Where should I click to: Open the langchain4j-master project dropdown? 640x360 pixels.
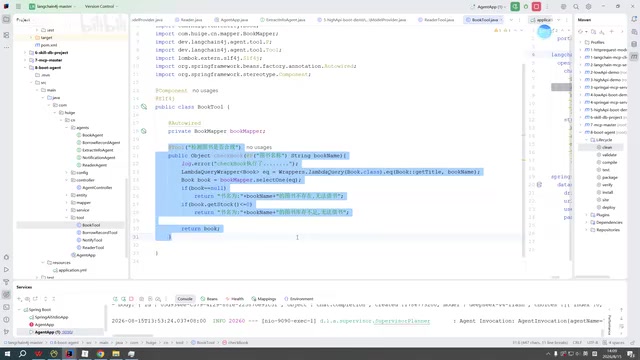click(52, 7)
